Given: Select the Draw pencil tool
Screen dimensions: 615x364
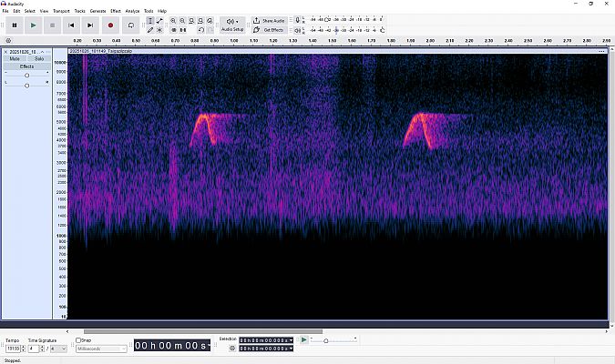Looking at the screenshot, I should point(150,30).
